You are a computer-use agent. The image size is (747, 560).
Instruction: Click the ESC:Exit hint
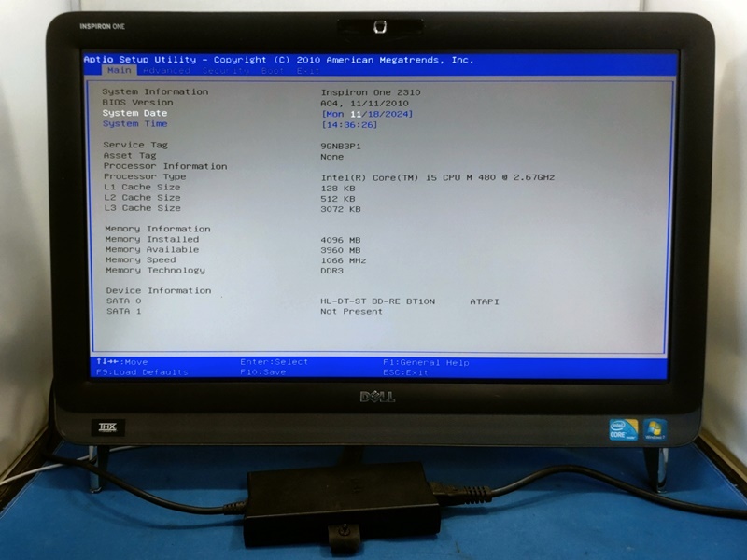[405, 372]
